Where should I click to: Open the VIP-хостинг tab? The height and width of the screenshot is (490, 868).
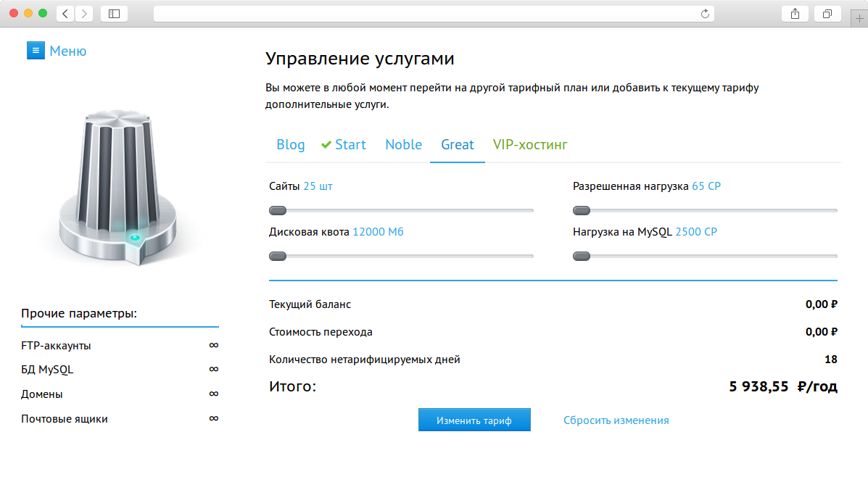(530, 144)
